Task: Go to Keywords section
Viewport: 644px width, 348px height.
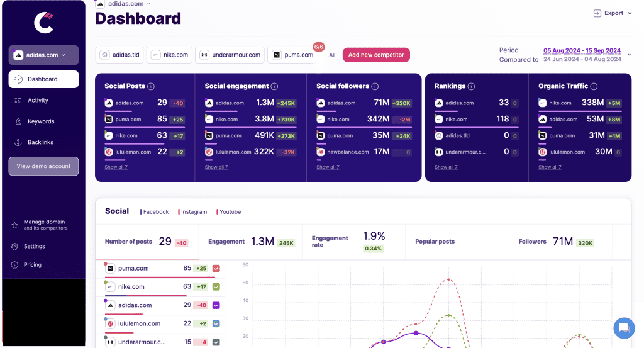Action: point(41,121)
